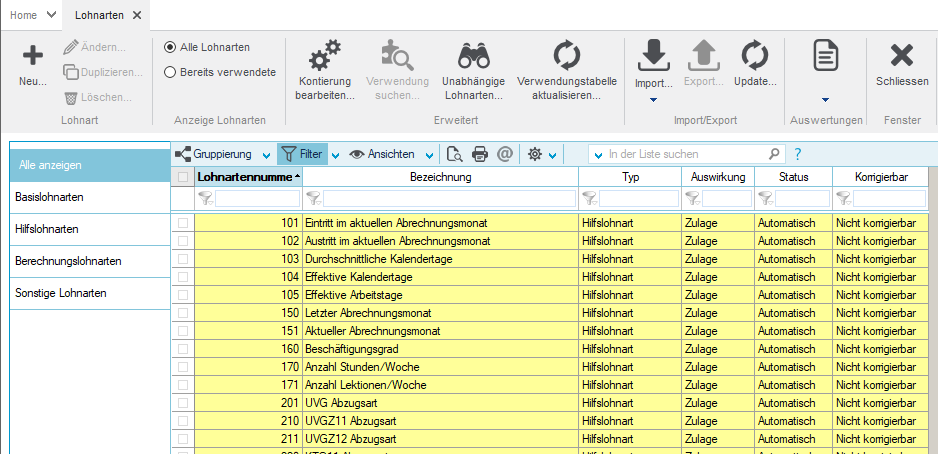Click the print icon in list toolbar
The width and height of the screenshot is (938, 454).
[480, 154]
